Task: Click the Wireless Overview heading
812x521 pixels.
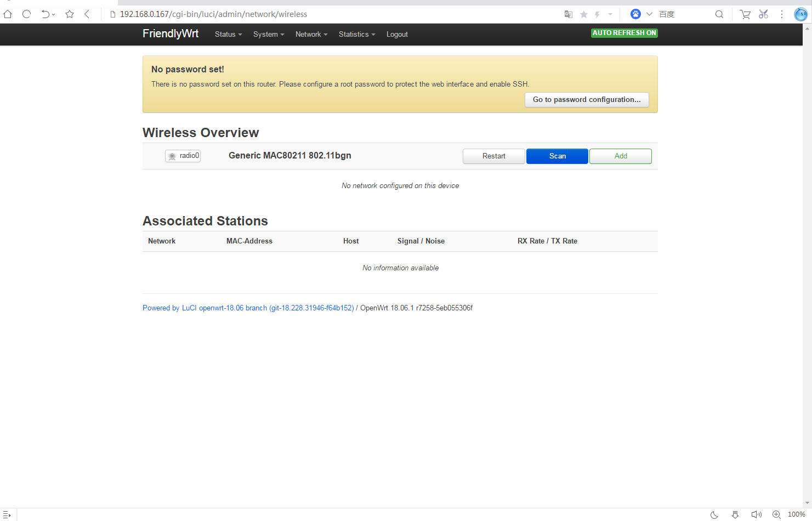Action: [201, 133]
